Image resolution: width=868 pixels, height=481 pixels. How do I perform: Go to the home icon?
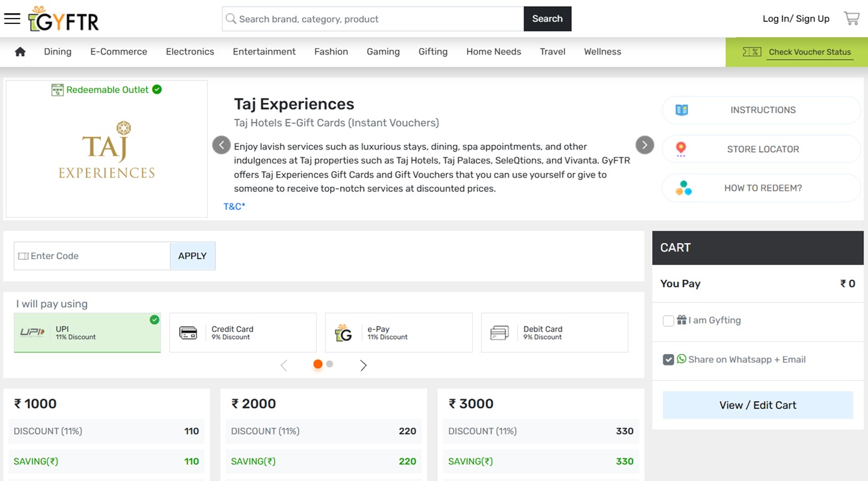tap(20, 52)
